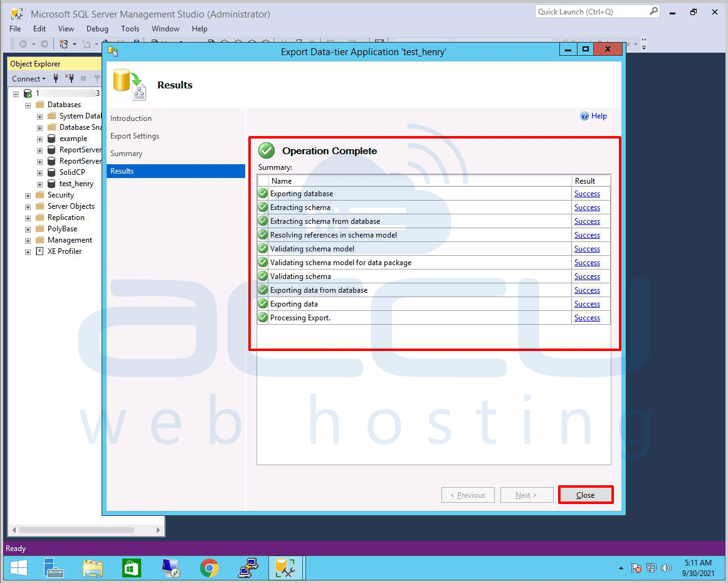The width and height of the screenshot is (728, 583).
Task: Expand the System Databases folder
Action: coord(40,117)
